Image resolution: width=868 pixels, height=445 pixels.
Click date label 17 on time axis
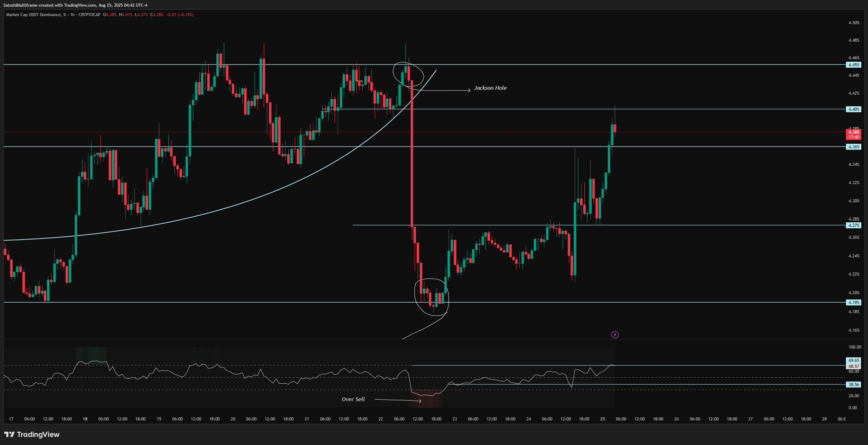click(x=11, y=419)
